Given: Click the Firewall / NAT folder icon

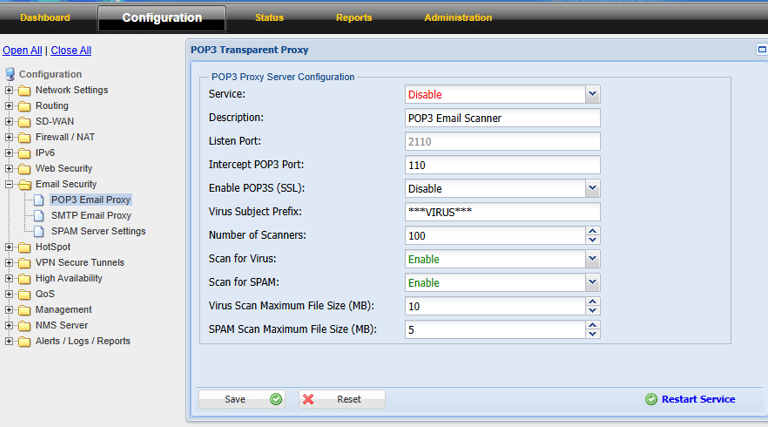Looking at the screenshot, I should (24, 138).
